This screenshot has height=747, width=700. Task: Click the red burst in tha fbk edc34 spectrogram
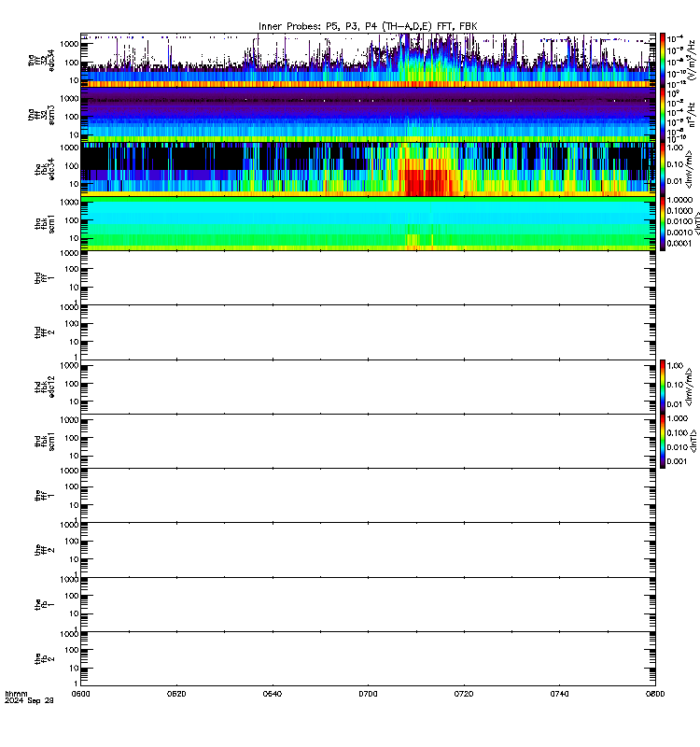427,183
